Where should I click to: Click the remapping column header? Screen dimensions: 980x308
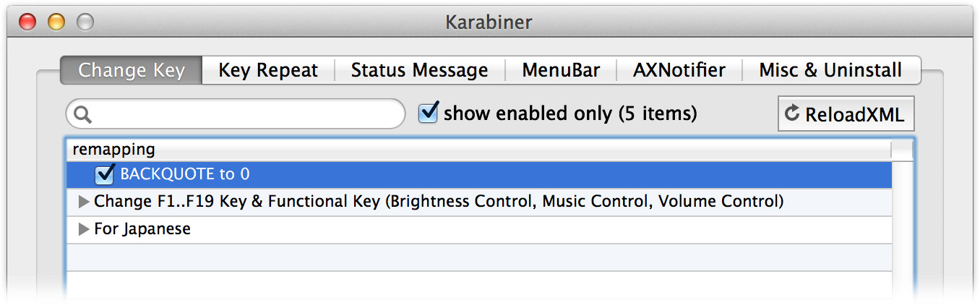[479, 150]
